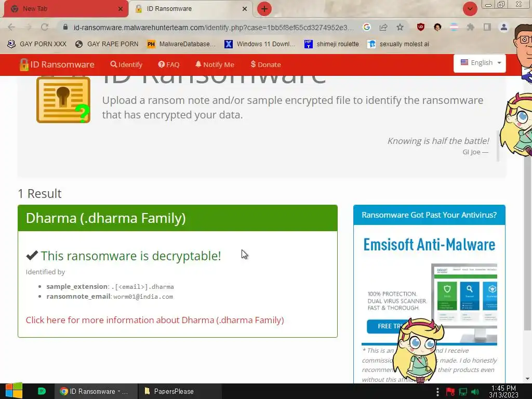Open the Extensions puzzle piece menu

[x=471, y=27]
